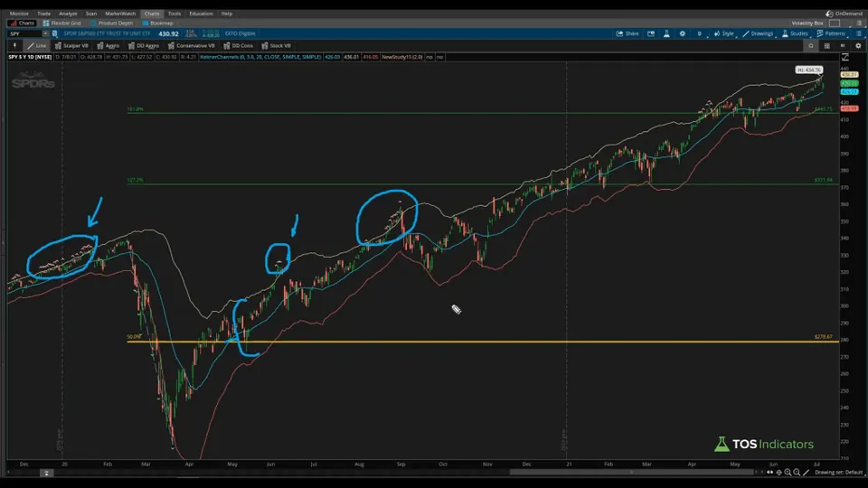868x488 pixels.
Task: Open the D timeframe dropdown
Action: click(x=700, y=33)
